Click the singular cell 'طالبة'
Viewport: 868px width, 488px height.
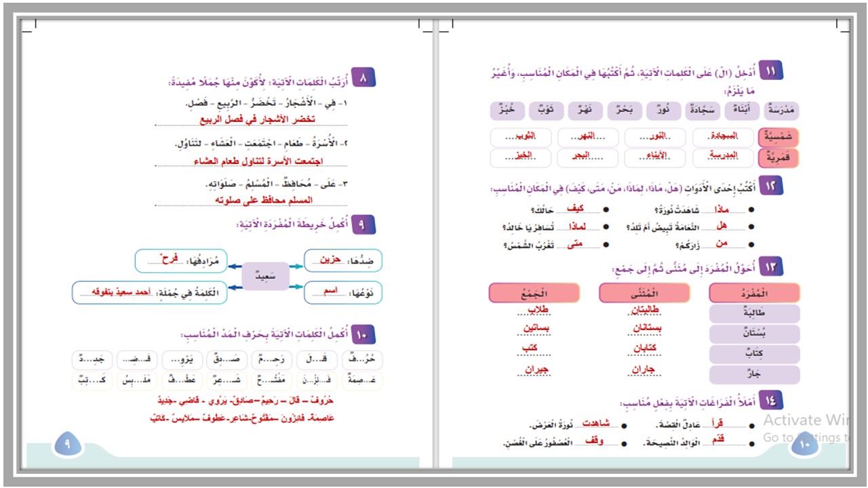click(x=754, y=314)
